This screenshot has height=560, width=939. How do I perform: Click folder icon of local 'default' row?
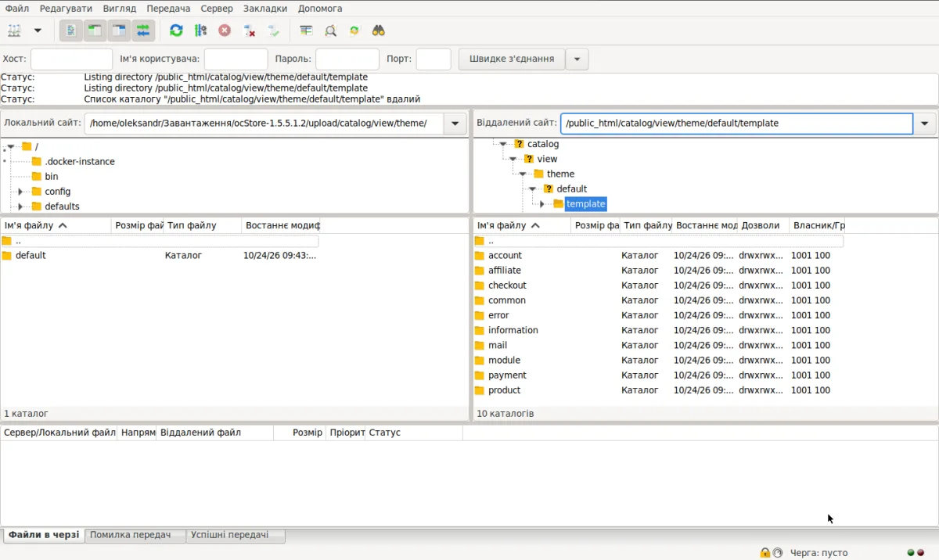7,256
